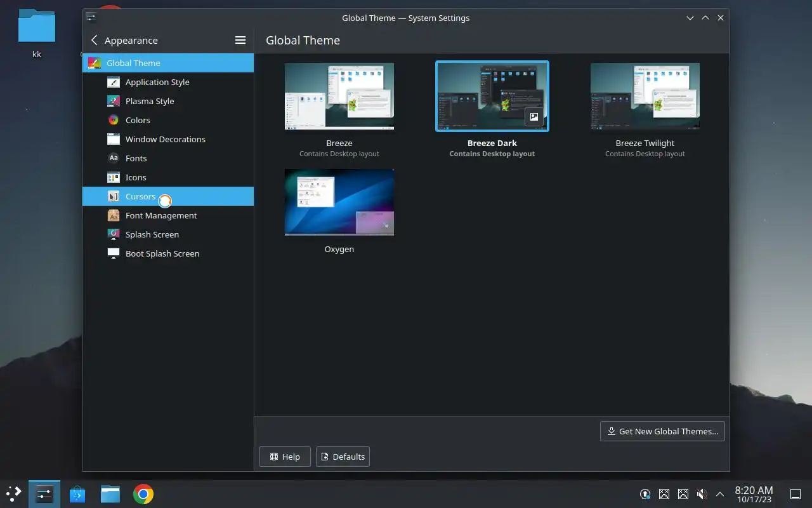
Task: Click the first display tray icon after updates
Action: 664,494
